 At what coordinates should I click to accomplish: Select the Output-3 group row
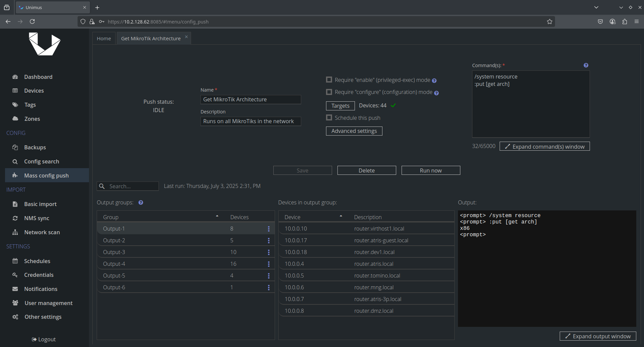pos(114,252)
